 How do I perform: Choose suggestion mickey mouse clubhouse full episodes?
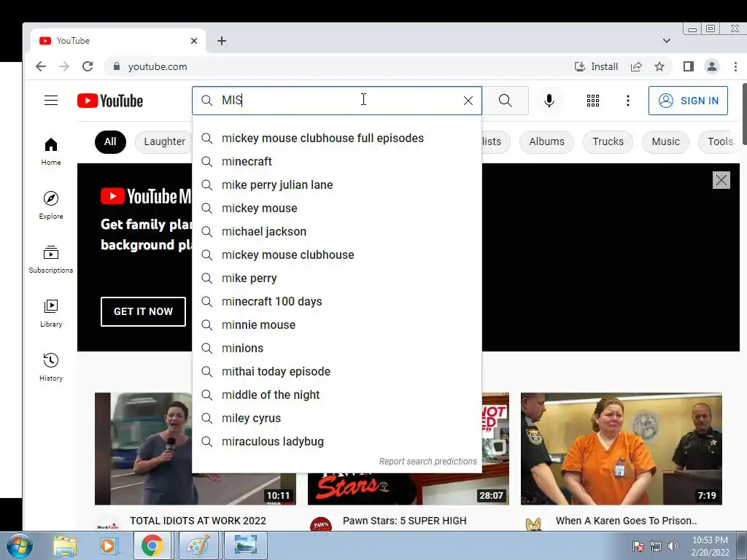point(337,138)
